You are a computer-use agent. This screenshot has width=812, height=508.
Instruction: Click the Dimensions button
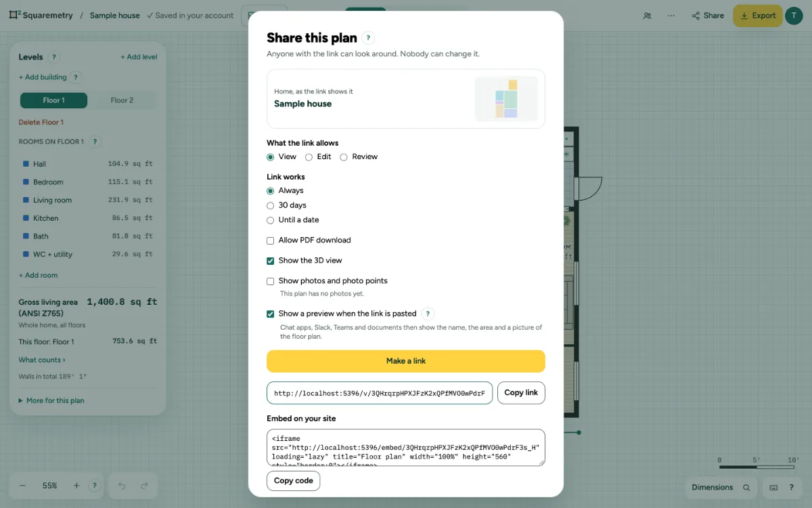point(712,488)
